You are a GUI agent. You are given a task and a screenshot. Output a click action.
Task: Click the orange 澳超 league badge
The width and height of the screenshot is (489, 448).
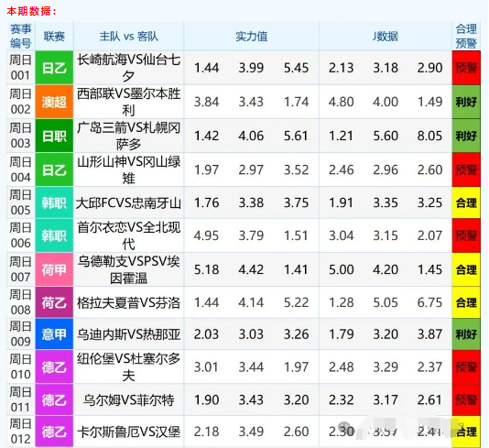[x=54, y=102]
